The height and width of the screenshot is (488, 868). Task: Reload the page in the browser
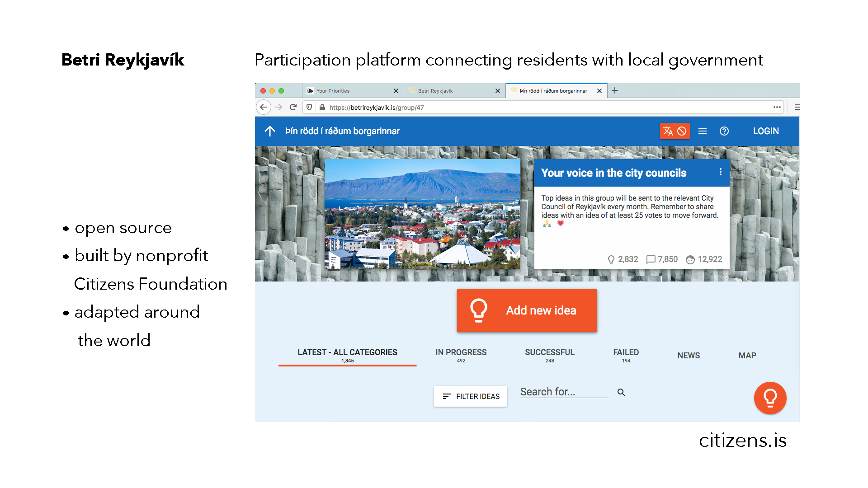(x=293, y=107)
